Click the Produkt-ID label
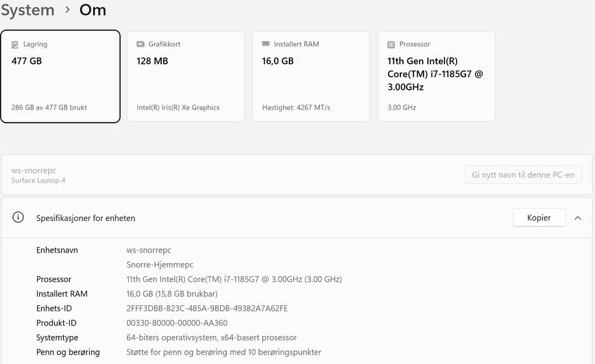 point(56,323)
